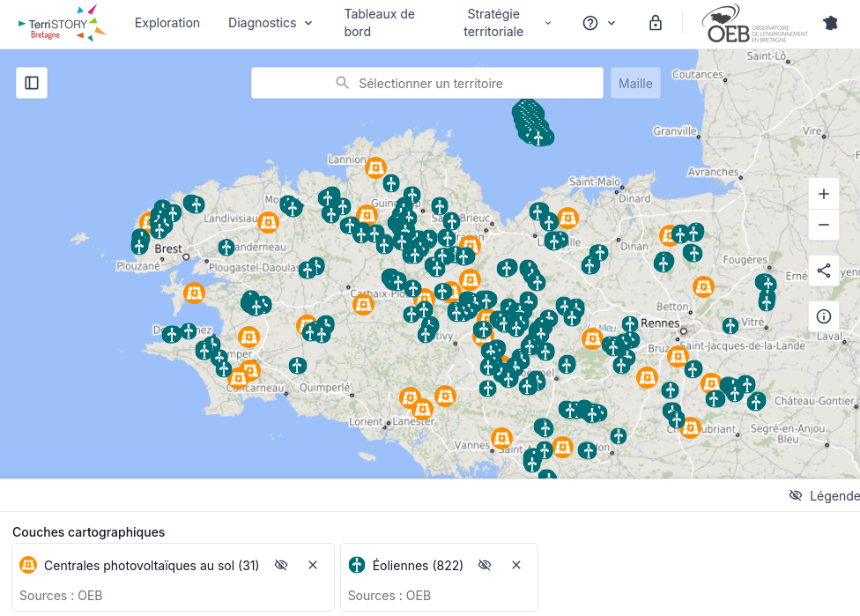
Task: Open the Exploration menu item
Action: pos(167,23)
